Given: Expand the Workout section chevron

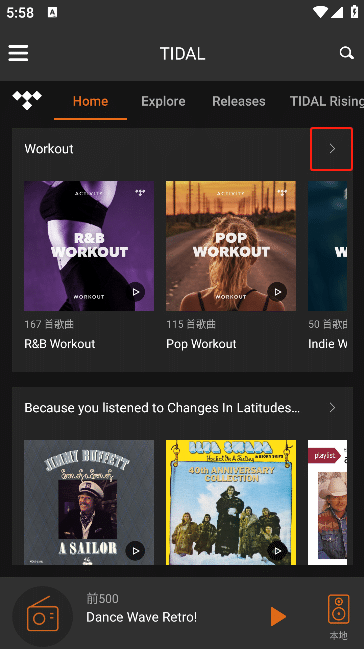Looking at the screenshot, I should pos(332,149).
